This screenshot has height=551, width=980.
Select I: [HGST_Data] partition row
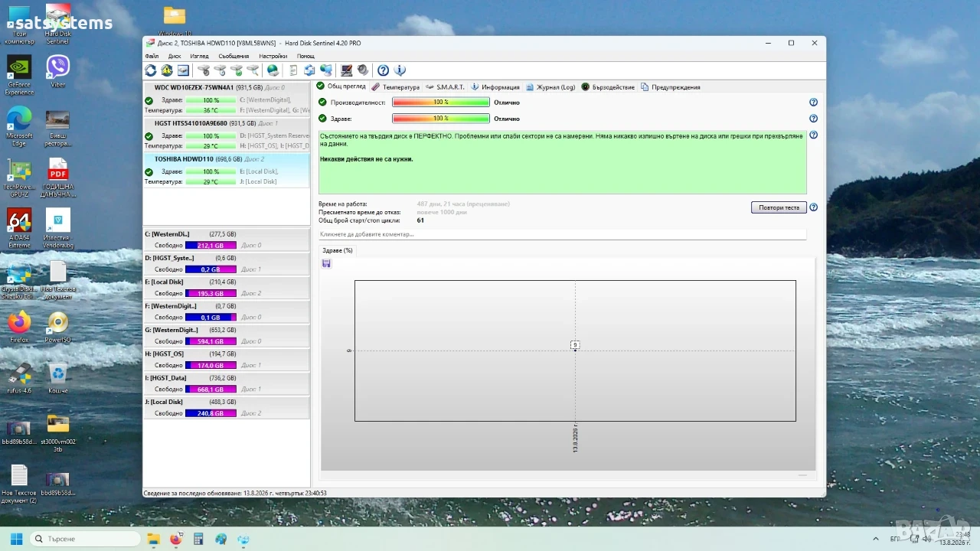coord(227,383)
